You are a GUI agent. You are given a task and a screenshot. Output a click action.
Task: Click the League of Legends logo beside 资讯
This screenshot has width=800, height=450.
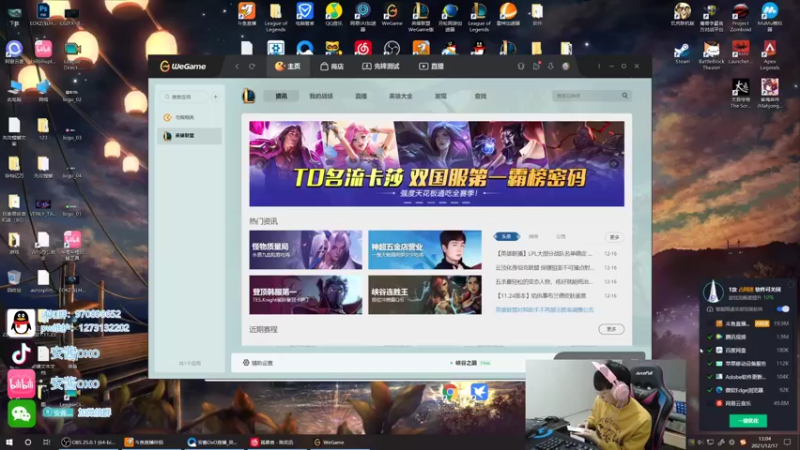[x=248, y=95]
